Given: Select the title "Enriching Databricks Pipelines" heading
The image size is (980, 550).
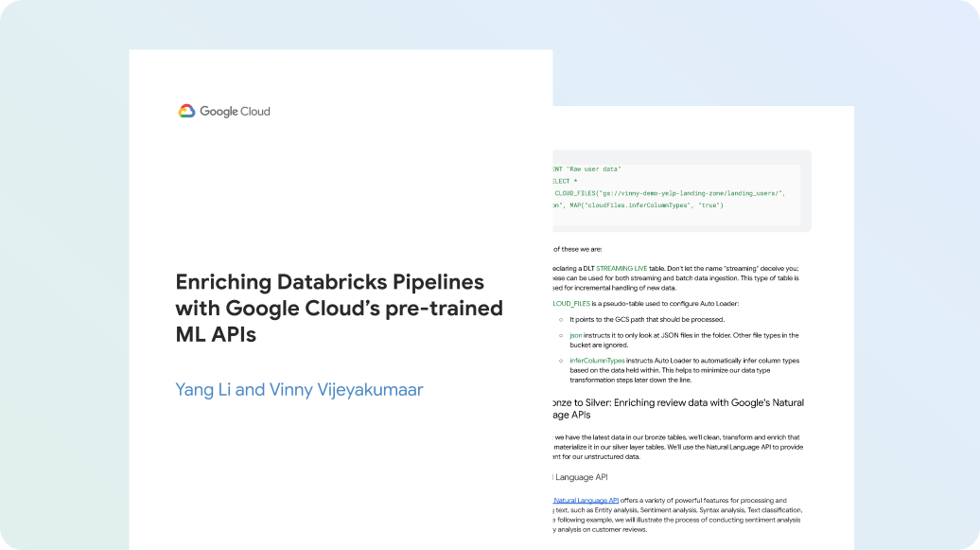Looking at the screenshot, I should click(329, 281).
